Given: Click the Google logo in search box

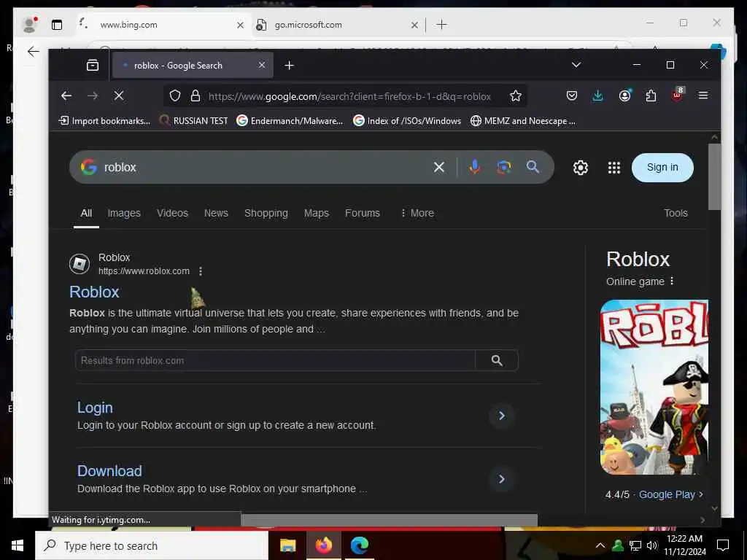Looking at the screenshot, I should [x=88, y=167].
